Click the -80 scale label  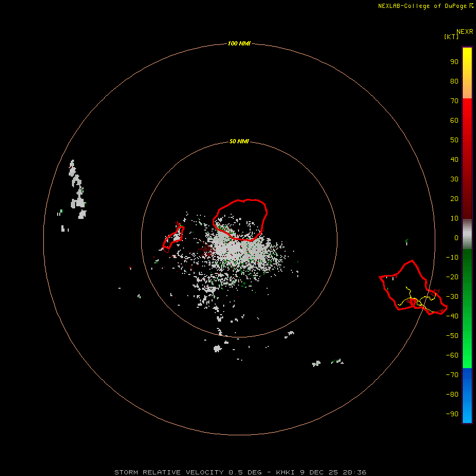coord(452,395)
